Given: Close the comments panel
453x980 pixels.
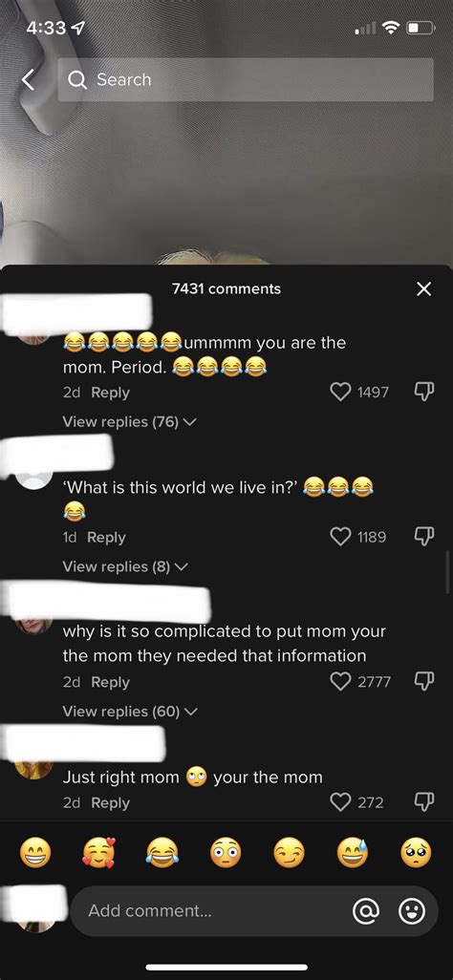Looking at the screenshot, I should click(x=423, y=288).
